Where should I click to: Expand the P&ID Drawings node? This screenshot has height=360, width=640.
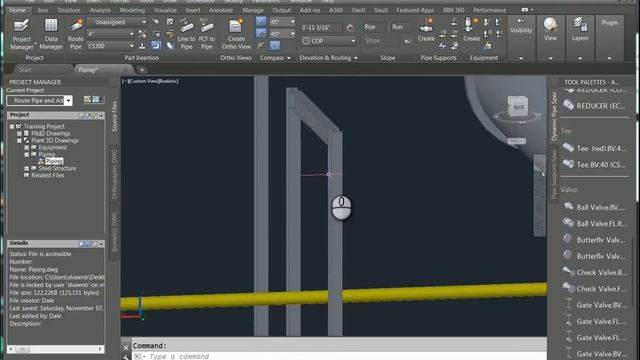coord(19,133)
